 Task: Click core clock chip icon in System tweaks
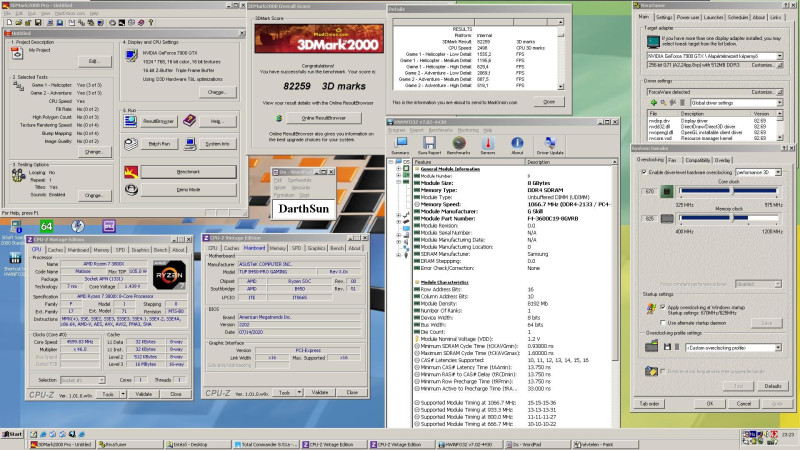pyautogui.click(x=667, y=192)
